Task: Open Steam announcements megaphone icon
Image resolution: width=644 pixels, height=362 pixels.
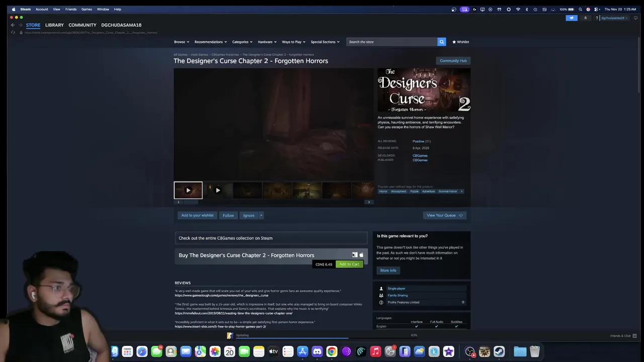Action: [x=571, y=18]
